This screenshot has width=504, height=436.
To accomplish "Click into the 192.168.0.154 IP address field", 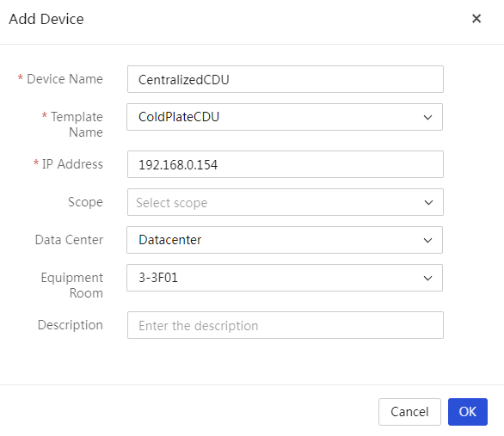I will (286, 164).
